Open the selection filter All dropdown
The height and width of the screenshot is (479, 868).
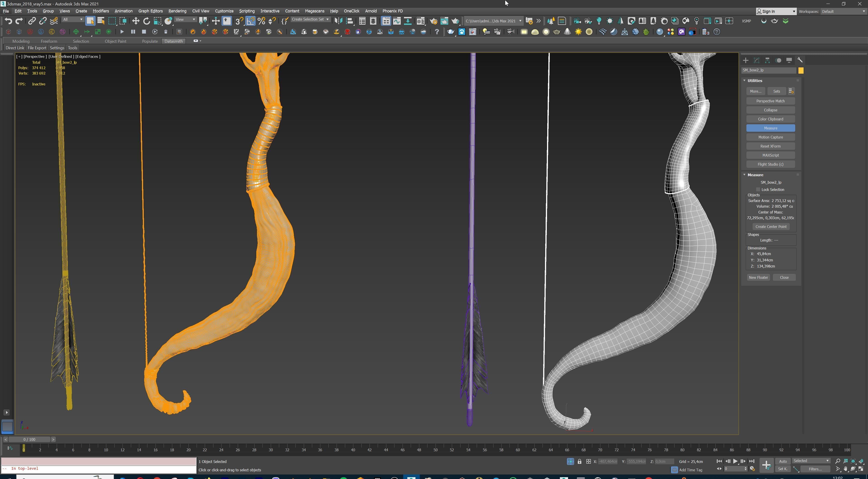pyautogui.click(x=73, y=19)
